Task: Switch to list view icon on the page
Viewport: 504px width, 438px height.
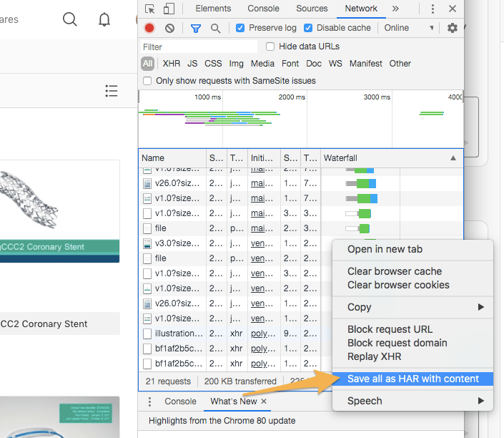Action: [112, 91]
